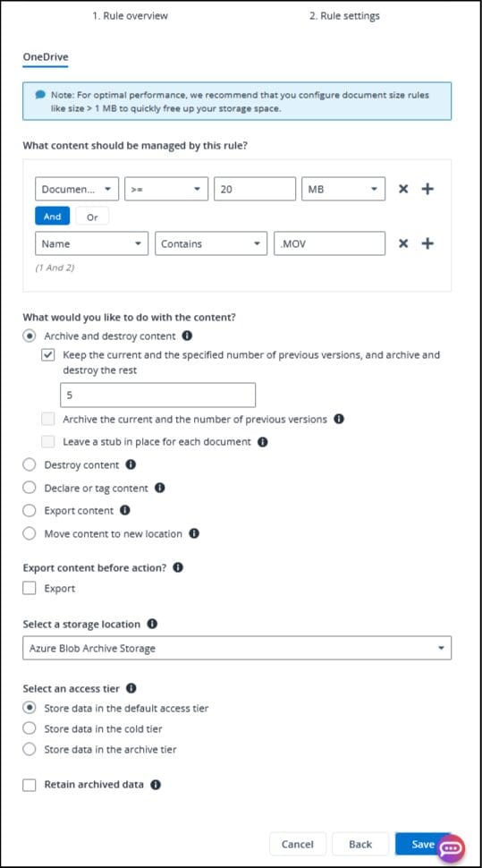Remove the Document size condition row
This screenshot has height=868, width=482.
403,190
